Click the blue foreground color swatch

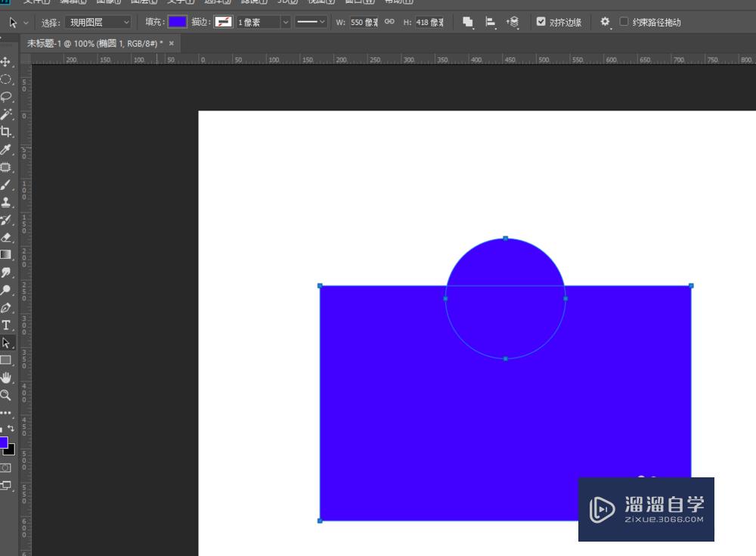tap(3, 442)
